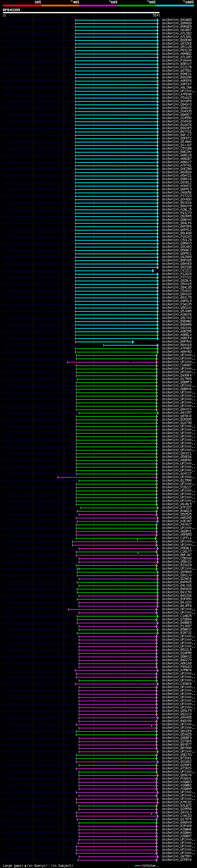
Task: Select the UniRef100_Q7PRY4 label
Action: (x=177, y=860)
